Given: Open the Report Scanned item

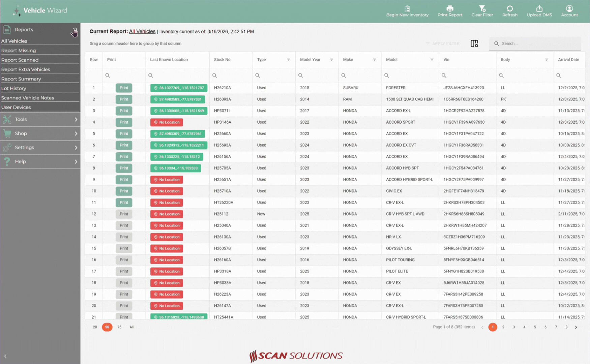Looking at the screenshot, I should pyautogui.click(x=20, y=60).
